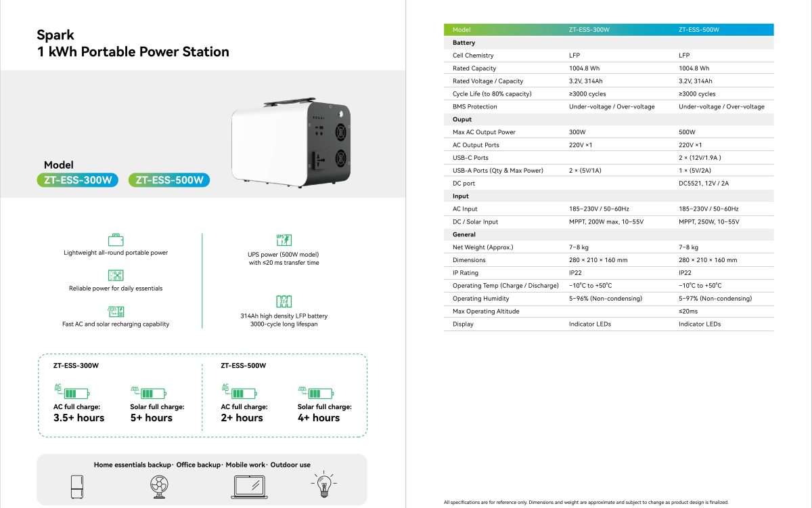Click the 314Ah LFP battery icon
Image resolution: width=812 pixels, height=508 pixels.
click(x=284, y=301)
